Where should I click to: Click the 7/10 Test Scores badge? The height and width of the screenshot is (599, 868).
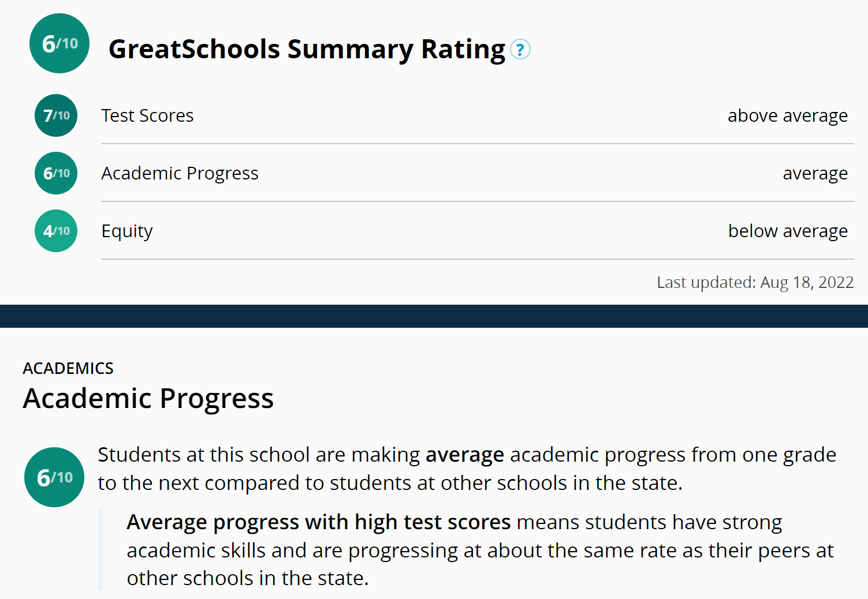coord(56,115)
